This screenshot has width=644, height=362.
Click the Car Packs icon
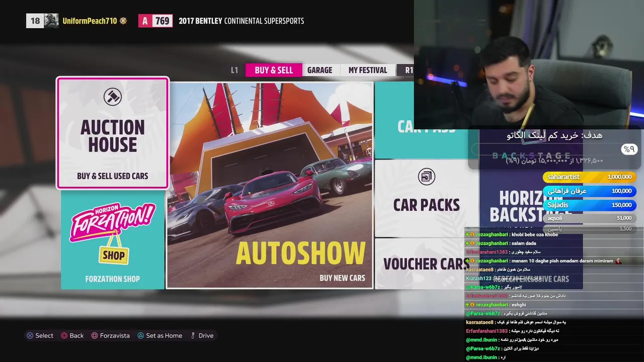[426, 176]
